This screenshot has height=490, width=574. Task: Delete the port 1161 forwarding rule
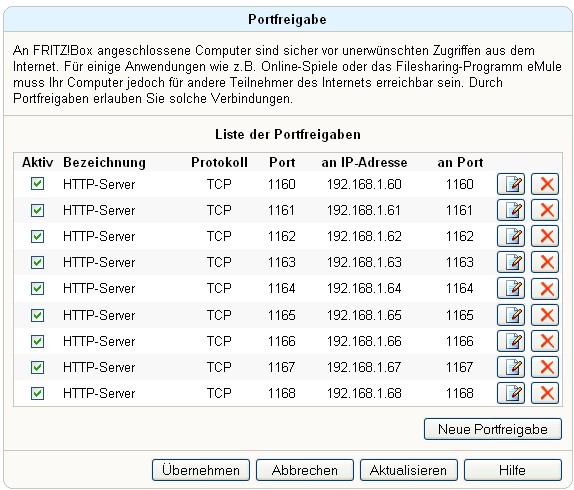pyautogui.click(x=545, y=210)
